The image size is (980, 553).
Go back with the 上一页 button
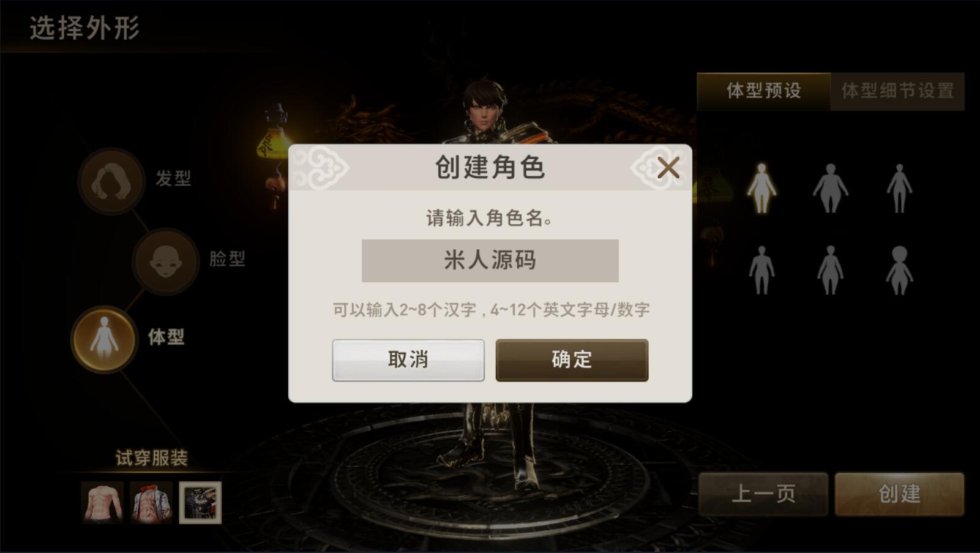pos(763,494)
